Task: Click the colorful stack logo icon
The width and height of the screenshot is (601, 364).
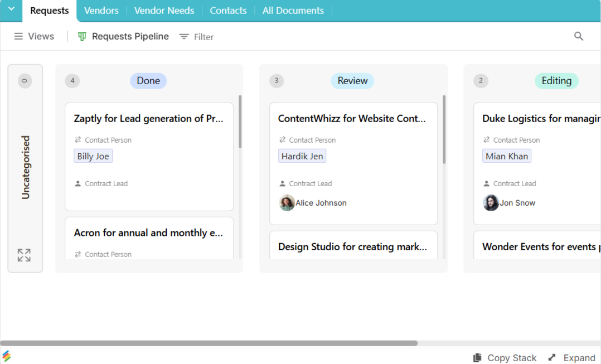Action: (x=6, y=356)
